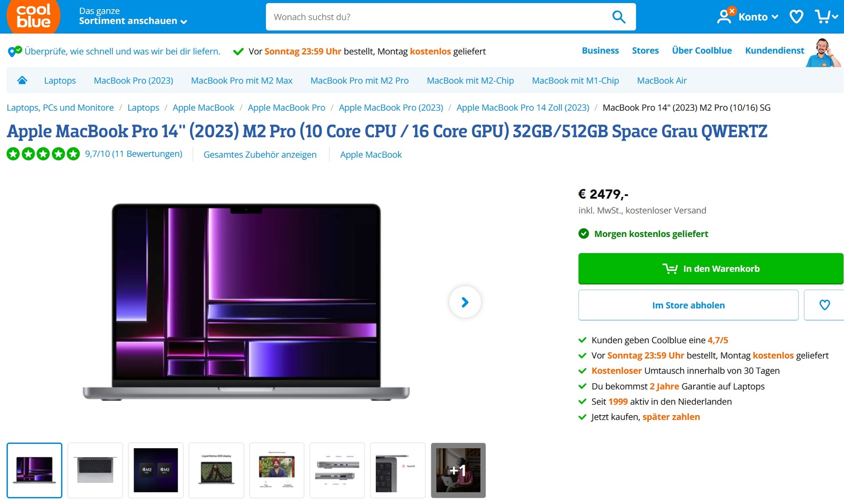Click the Coolblue logo
844x504 pixels.
pyautogui.click(x=33, y=16)
